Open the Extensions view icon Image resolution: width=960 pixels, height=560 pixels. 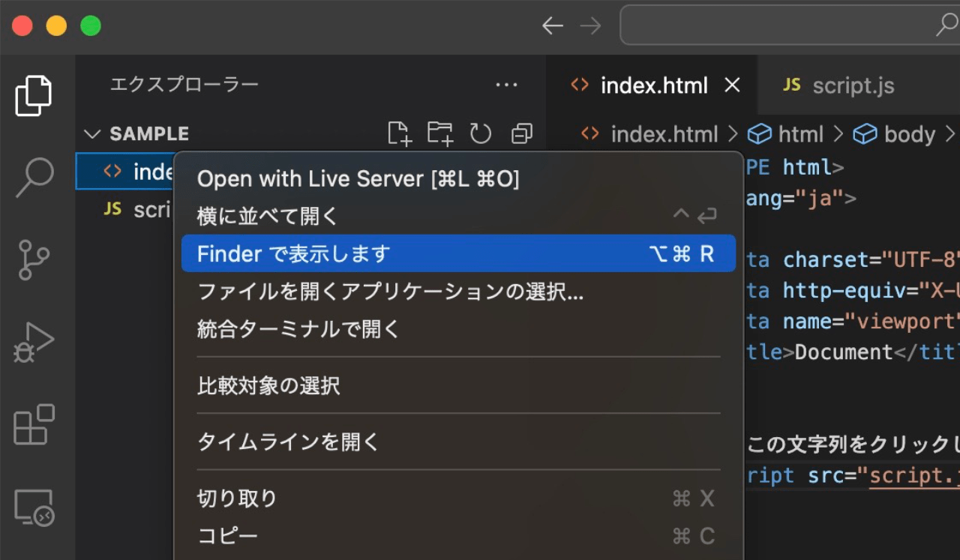(x=34, y=424)
